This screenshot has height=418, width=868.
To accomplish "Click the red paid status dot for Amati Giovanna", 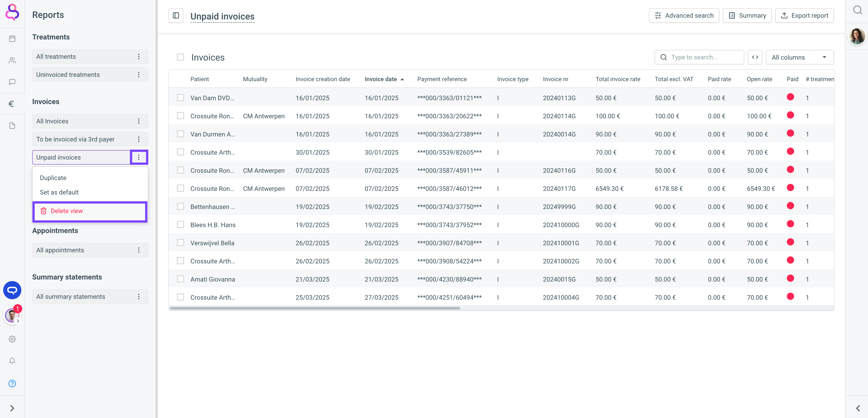I will [790, 279].
